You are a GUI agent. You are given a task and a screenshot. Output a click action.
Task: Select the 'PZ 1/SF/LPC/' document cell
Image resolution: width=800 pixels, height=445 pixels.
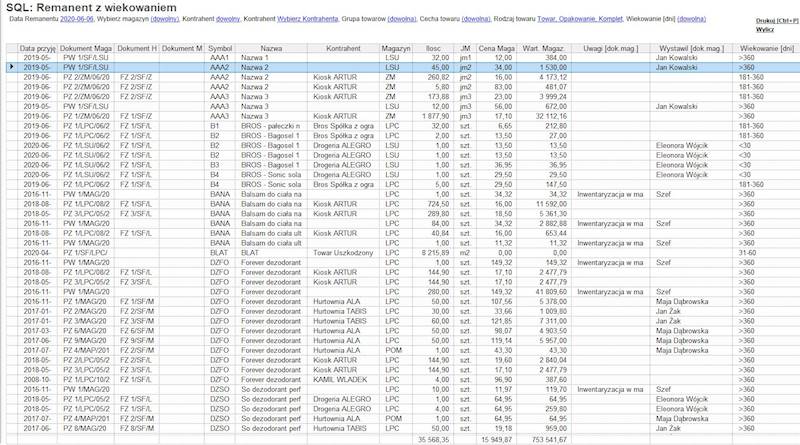click(86, 253)
